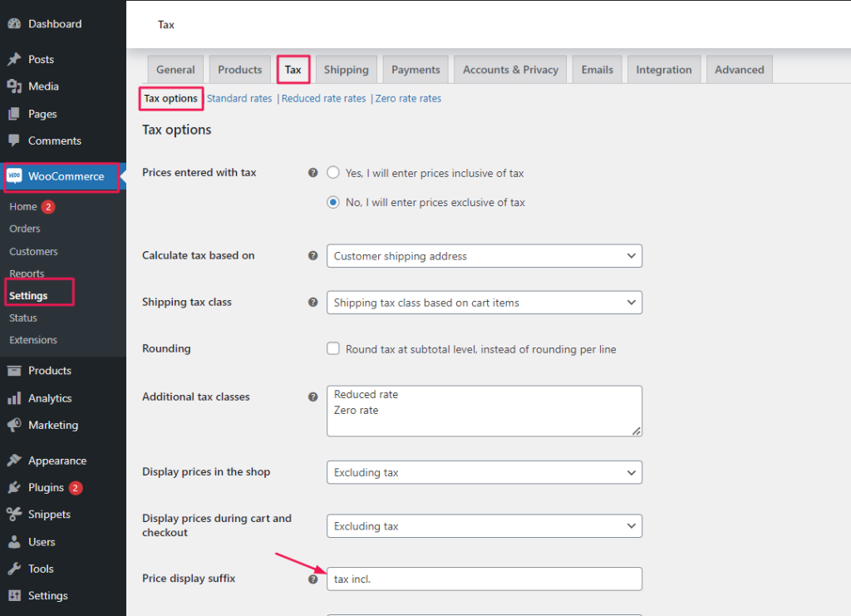Open WooCommerce Customers submenu item
This screenshot has width=851, height=616.
point(33,251)
